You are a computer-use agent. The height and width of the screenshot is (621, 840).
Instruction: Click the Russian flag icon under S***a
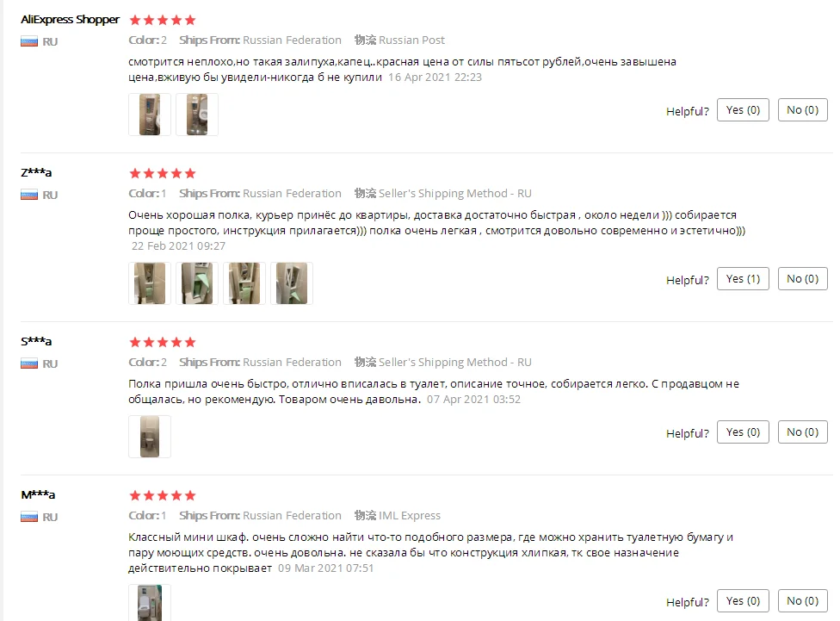29,364
